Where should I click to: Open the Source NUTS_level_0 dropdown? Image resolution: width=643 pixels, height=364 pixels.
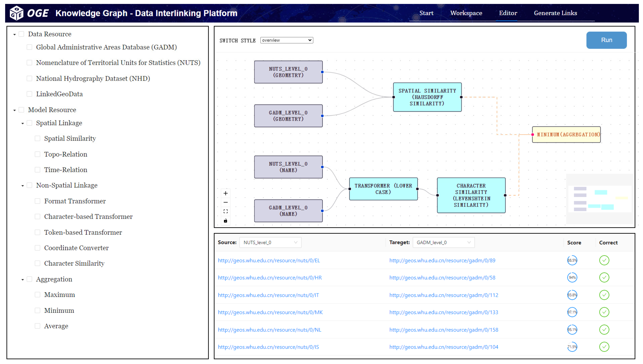pyautogui.click(x=270, y=242)
